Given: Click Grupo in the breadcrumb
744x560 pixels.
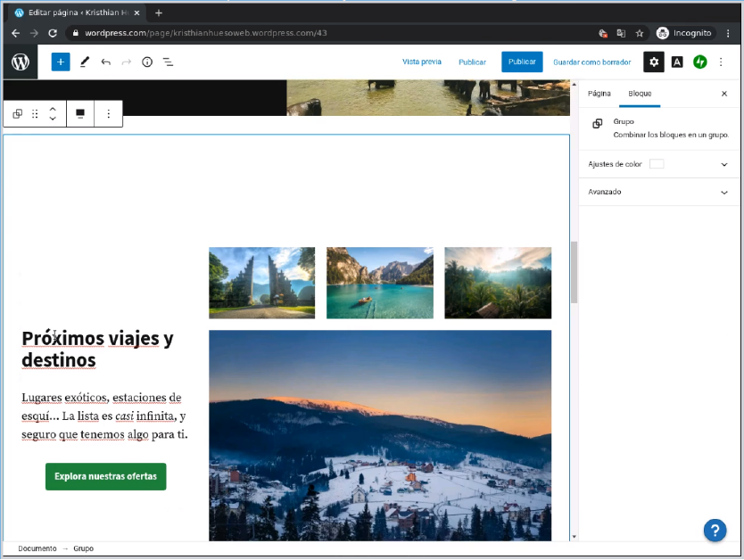Looking at the screenshot, I should click(84, 548).
